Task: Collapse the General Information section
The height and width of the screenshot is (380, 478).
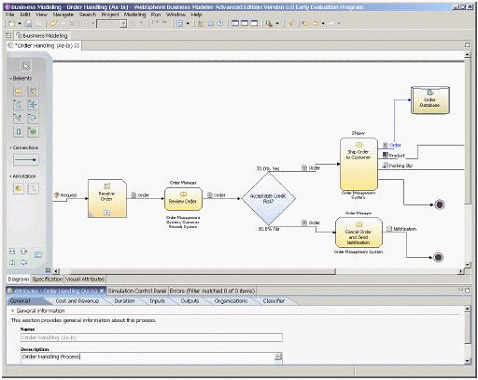Action: tap(13, 311)
